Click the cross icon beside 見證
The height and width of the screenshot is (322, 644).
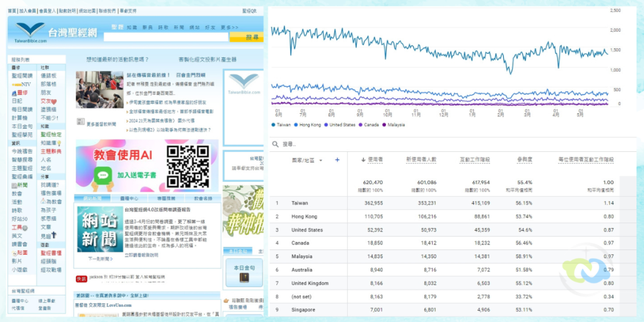click(54, 236)
